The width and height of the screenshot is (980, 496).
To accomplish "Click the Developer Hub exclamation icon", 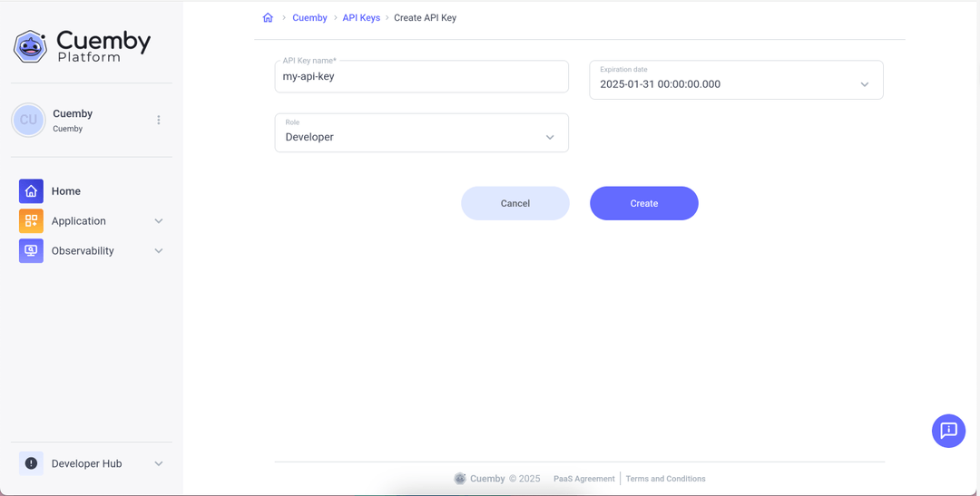I will coord(31,463).
